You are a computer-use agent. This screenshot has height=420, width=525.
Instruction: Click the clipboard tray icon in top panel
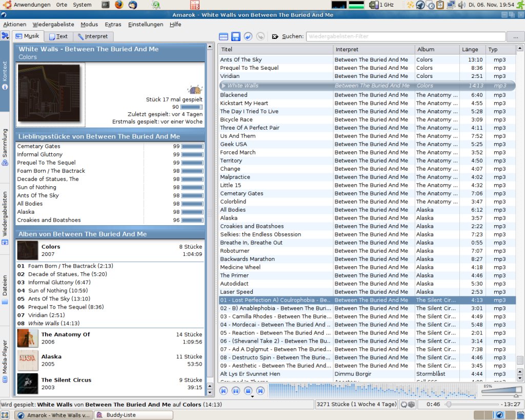pyautogui.click(x=440, y=5)
